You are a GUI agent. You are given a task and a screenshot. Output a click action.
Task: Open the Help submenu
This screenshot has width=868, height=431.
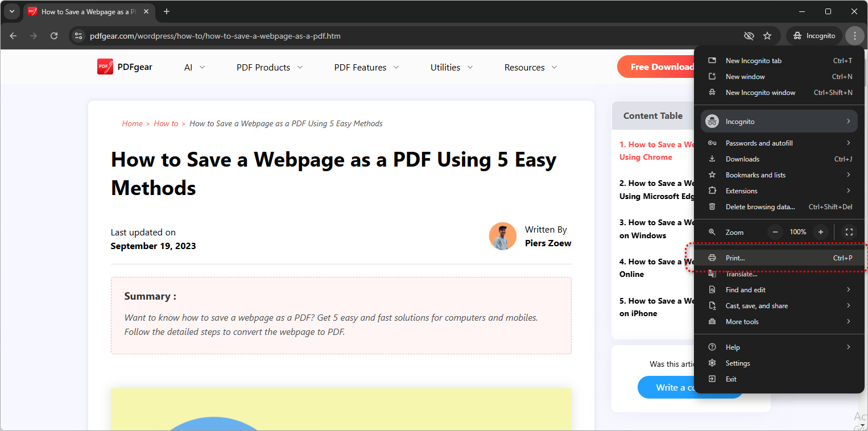tap(779, 347)
